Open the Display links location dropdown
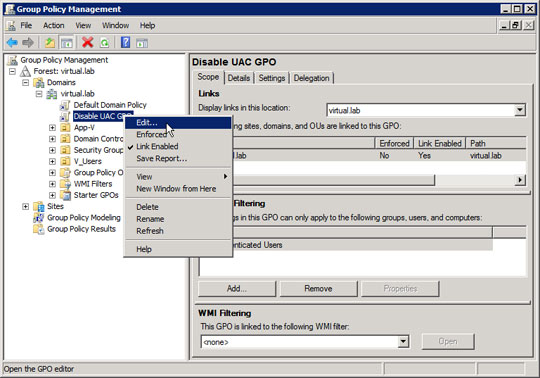 click(519, 111)
